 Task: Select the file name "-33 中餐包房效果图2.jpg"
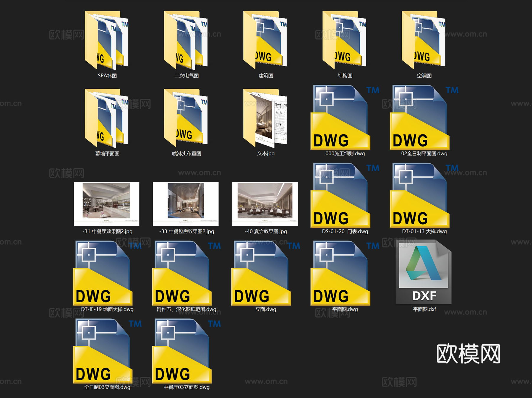[x=186, y=231]
